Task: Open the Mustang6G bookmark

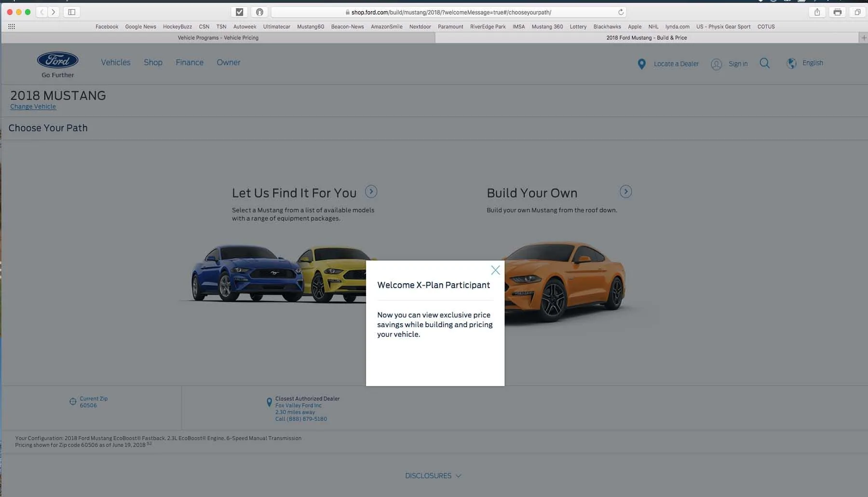Action: click(x=311, y=27)
